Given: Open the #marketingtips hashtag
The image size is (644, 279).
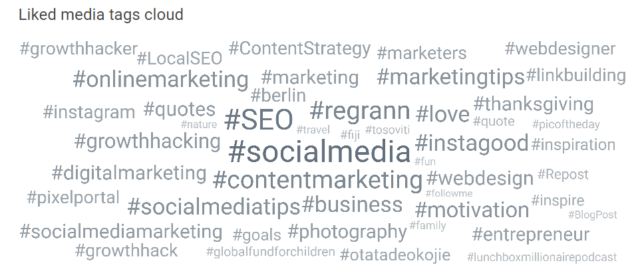Looking at the screenshot, I should tap(450, 77).
